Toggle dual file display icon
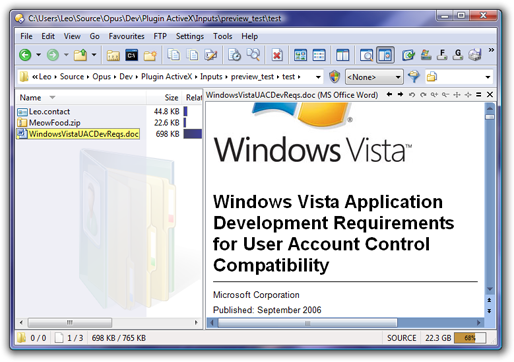 pos(342,55)
